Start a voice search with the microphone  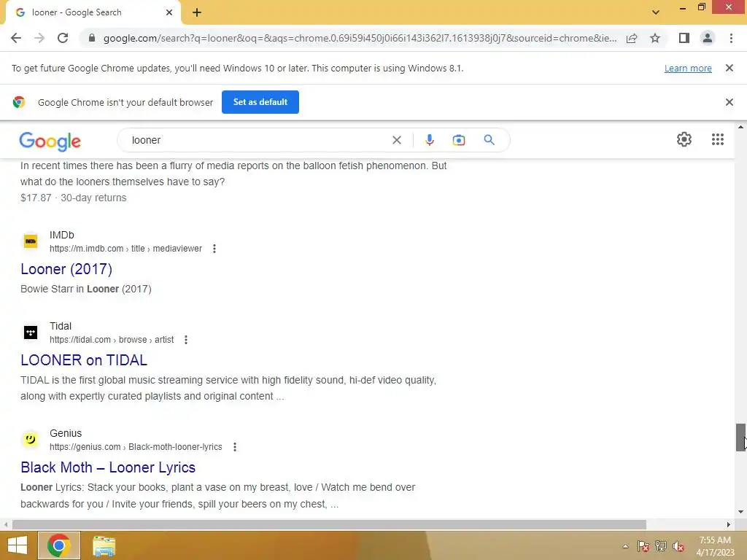point(429,140)
